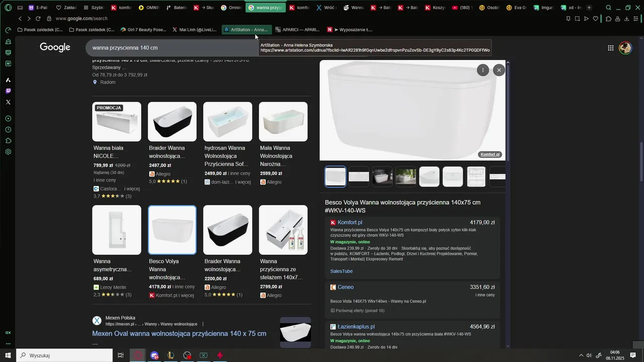The image size is (644, 362).
Task: Open Łazienkaplus.pl seller link
Action: tap(356, 327)
